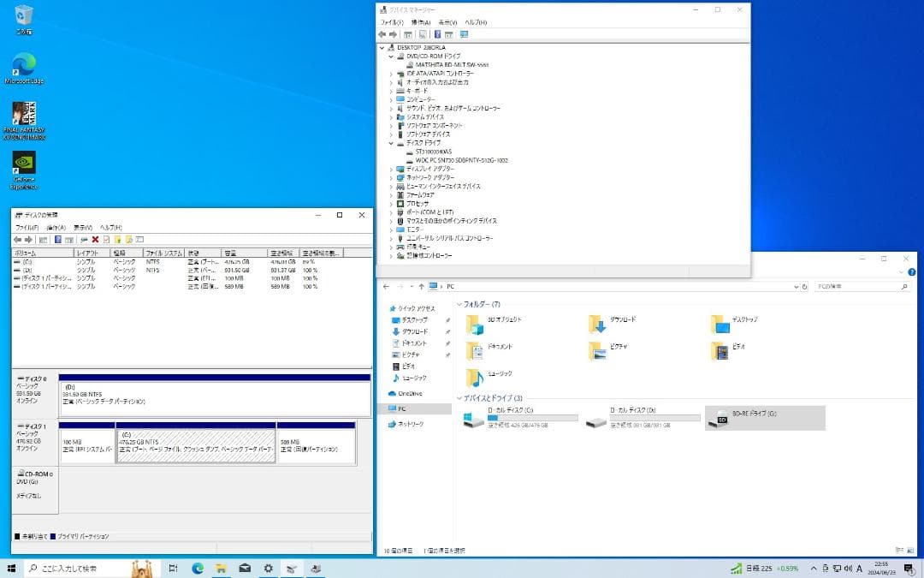Viewport: 924px width, 578px height.
Task: Open Microsoft Edge from the taskbar
Action: pyautogui.click(x=198, y=568)
